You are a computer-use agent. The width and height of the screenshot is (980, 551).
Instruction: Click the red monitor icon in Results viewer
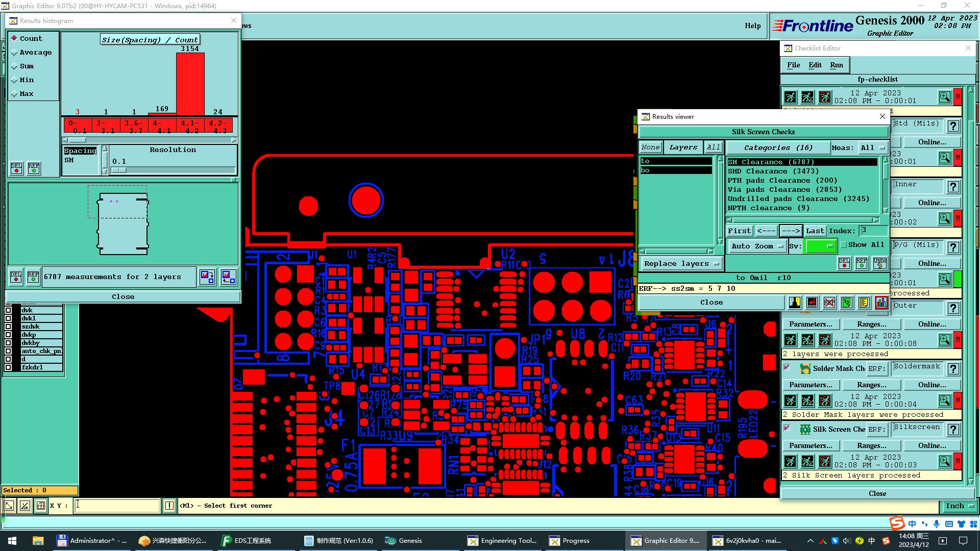pyautogui.click(x=812, y=303)
